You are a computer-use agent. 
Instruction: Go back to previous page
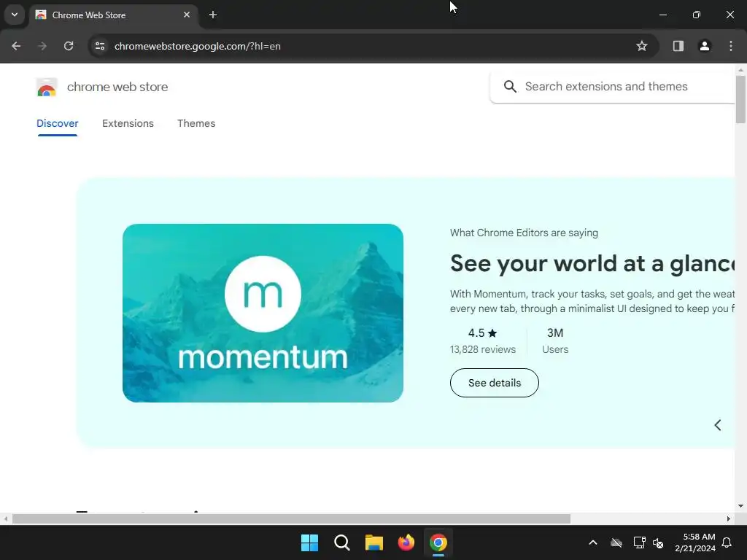pos(16,46)
